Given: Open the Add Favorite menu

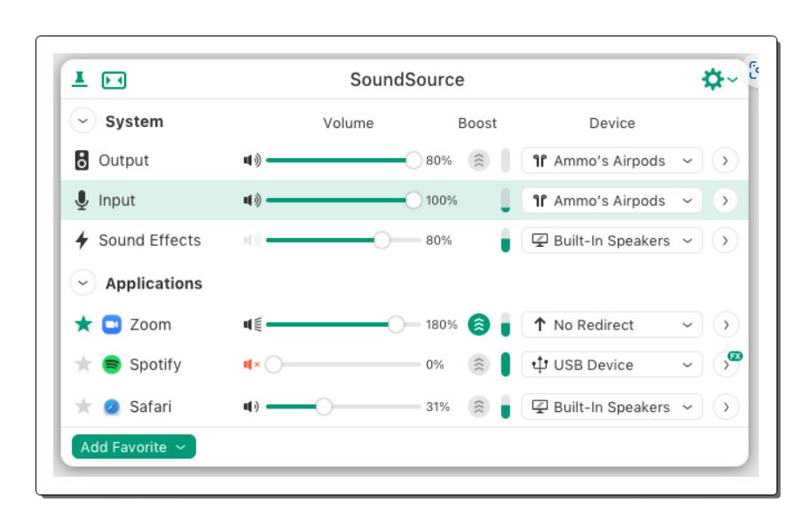Looking at the screenshot, I should click(x=134, y=447).
